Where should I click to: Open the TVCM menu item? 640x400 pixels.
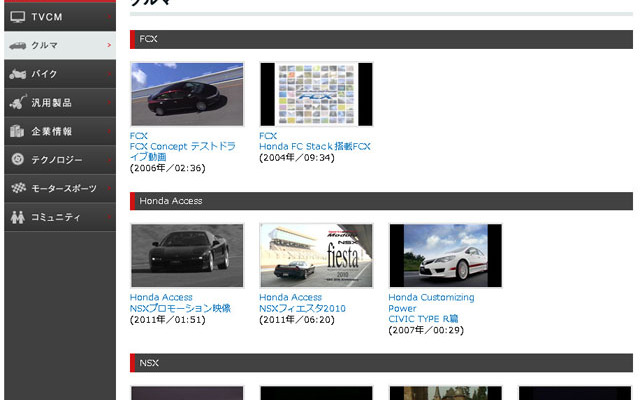[60, 17]
